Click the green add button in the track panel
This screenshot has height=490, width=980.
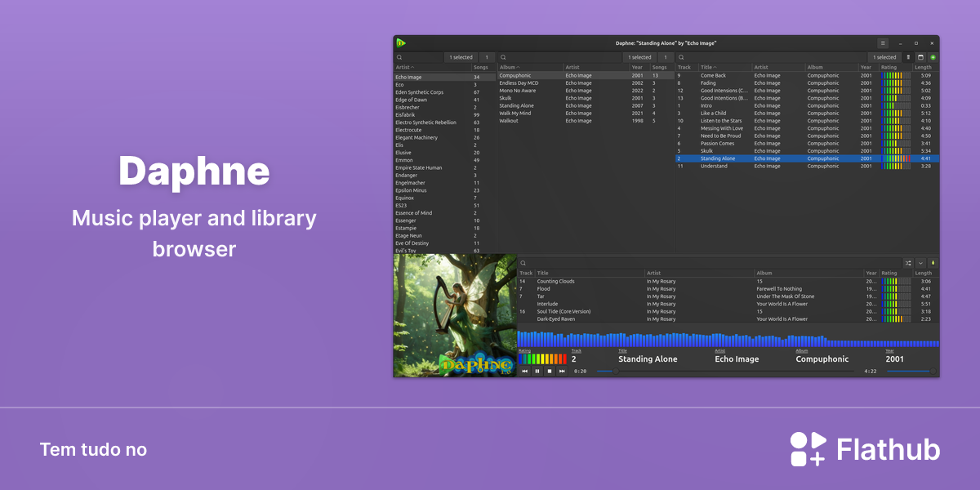click(933, 57)
